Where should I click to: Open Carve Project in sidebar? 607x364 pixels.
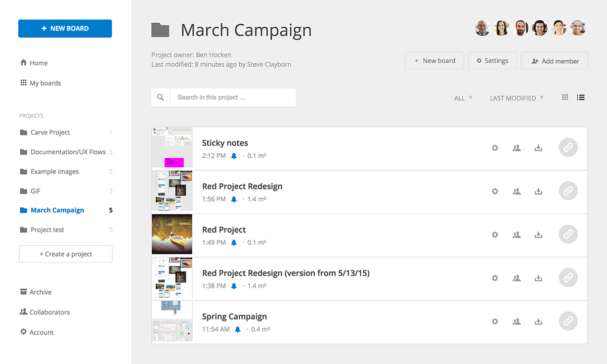coord(50,132)
